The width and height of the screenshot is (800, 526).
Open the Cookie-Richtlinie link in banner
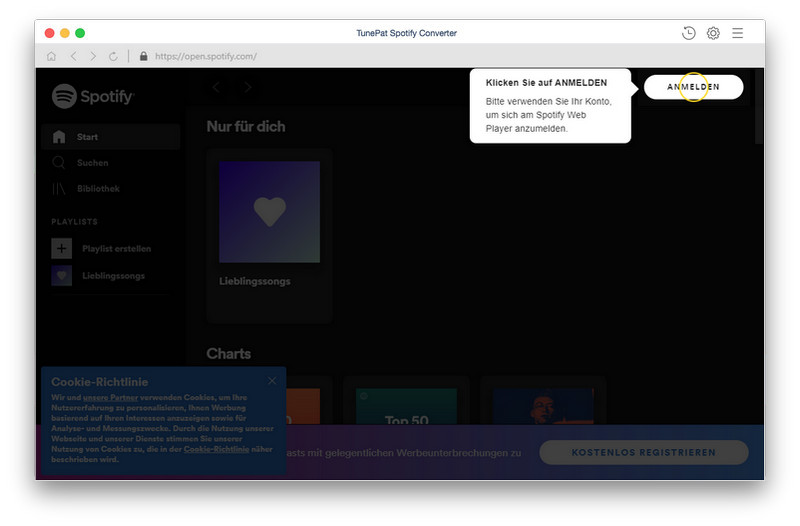tap(216, 449)
